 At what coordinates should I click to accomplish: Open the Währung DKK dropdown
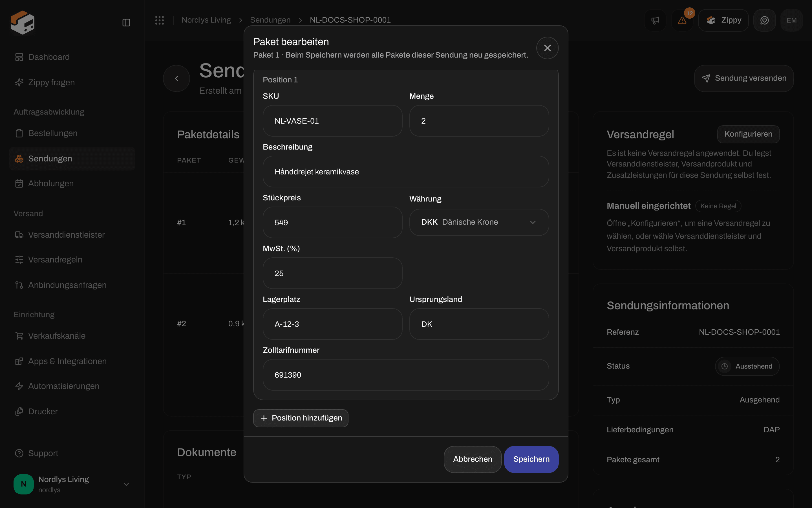pyautogui.click(x=479, y=222)
